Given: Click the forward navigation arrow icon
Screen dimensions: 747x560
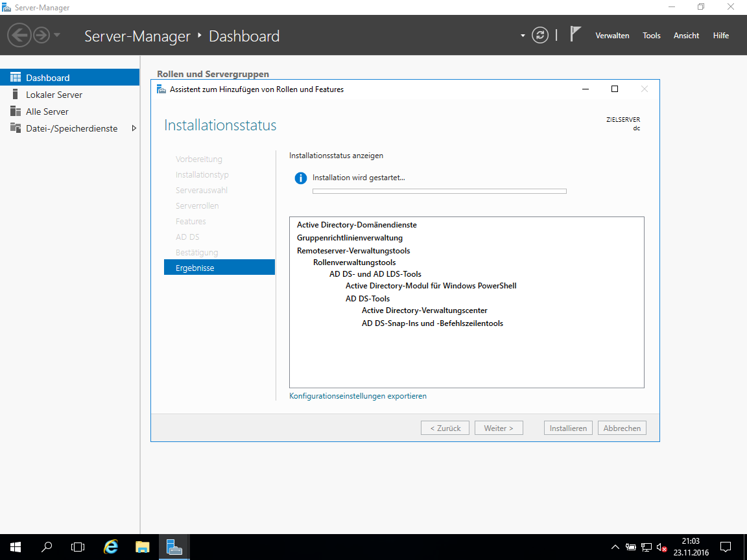Looking at the screenshot, I should pos(41,35).
